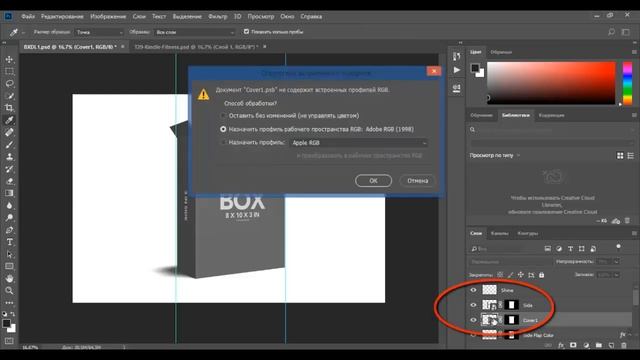This screenshot has width=640, height=360.
Task: Pick a color in the color field
Action: click(x=551, y=83)
